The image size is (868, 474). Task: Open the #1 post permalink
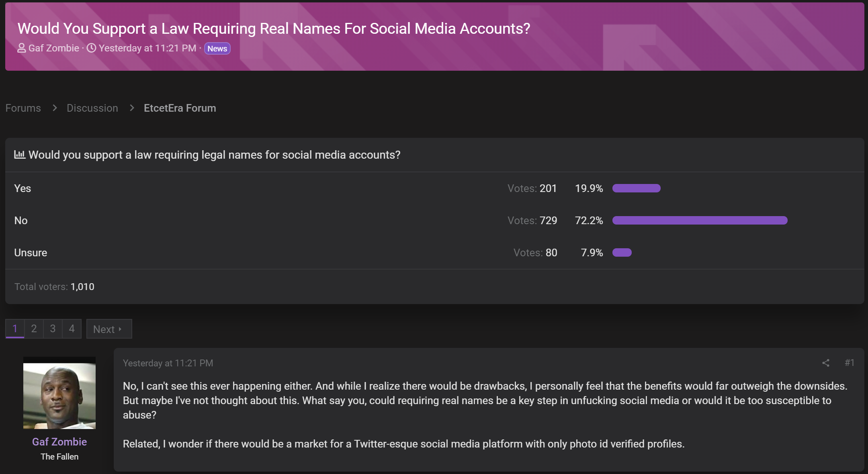(x=850, y=363)
